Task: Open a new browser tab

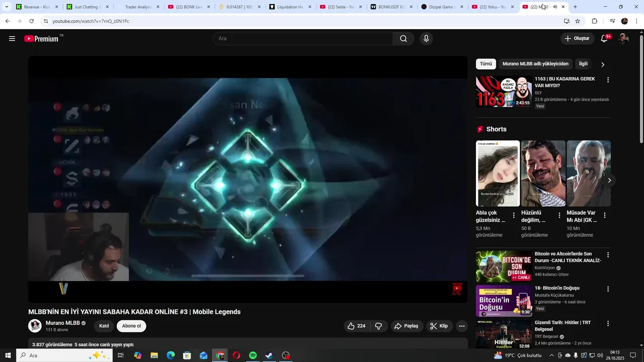Action: tap(575, 7)
